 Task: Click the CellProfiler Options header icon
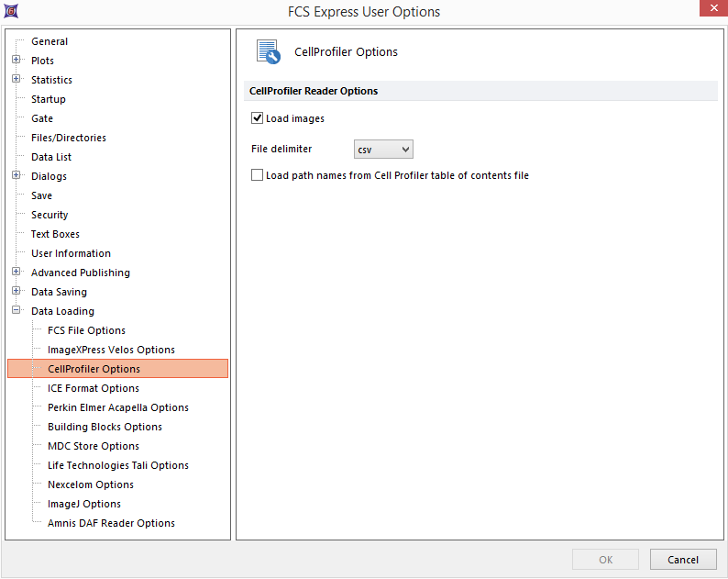point(268,52)
